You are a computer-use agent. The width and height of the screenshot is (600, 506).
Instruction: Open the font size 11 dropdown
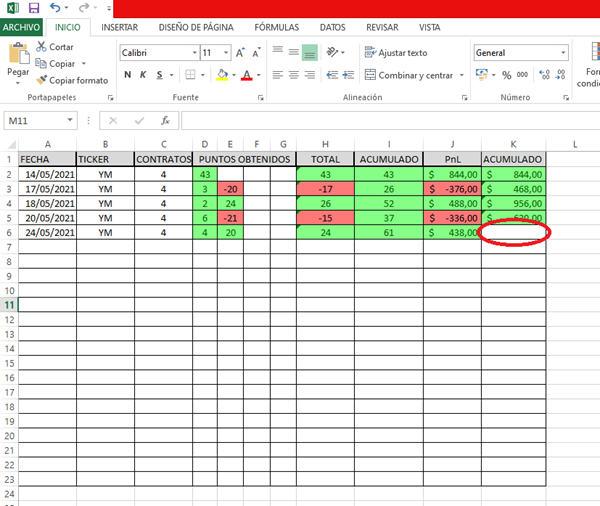click(x=226, y=53)
